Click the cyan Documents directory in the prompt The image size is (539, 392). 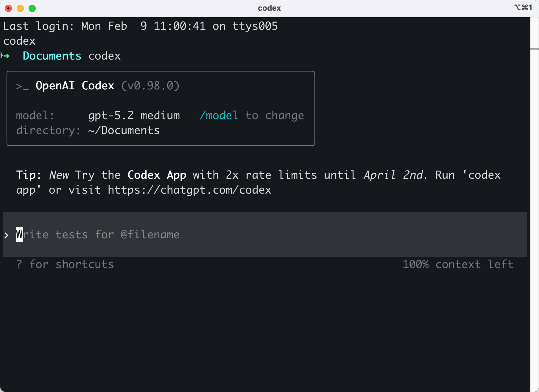[x=52, y=56]
